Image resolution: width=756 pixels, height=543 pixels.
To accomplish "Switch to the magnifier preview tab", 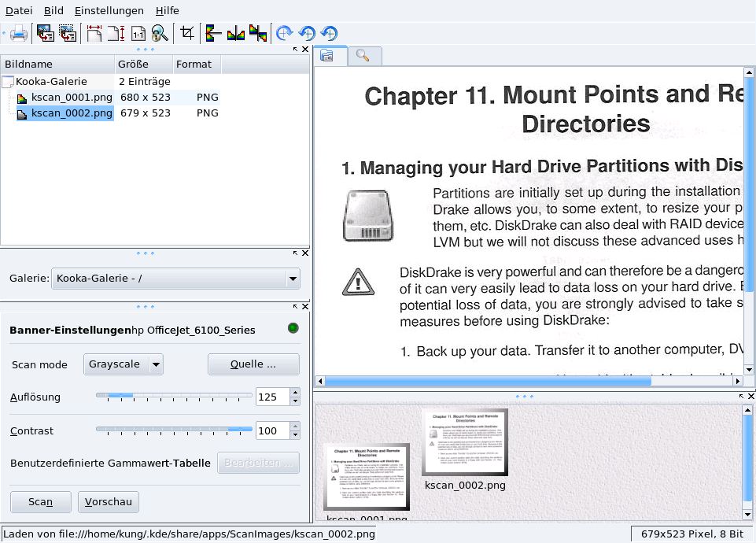I will coord(363,55).
